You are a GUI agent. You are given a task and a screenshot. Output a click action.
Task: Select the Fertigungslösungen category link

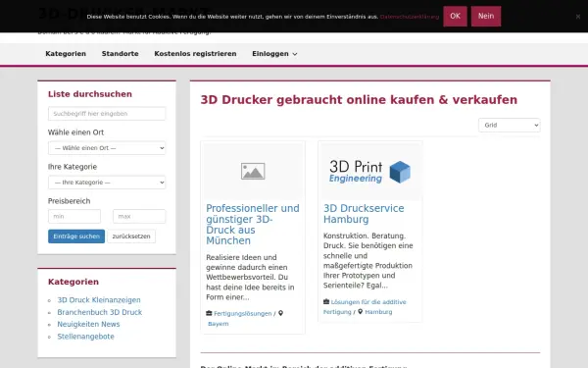(x=243, y=314)
